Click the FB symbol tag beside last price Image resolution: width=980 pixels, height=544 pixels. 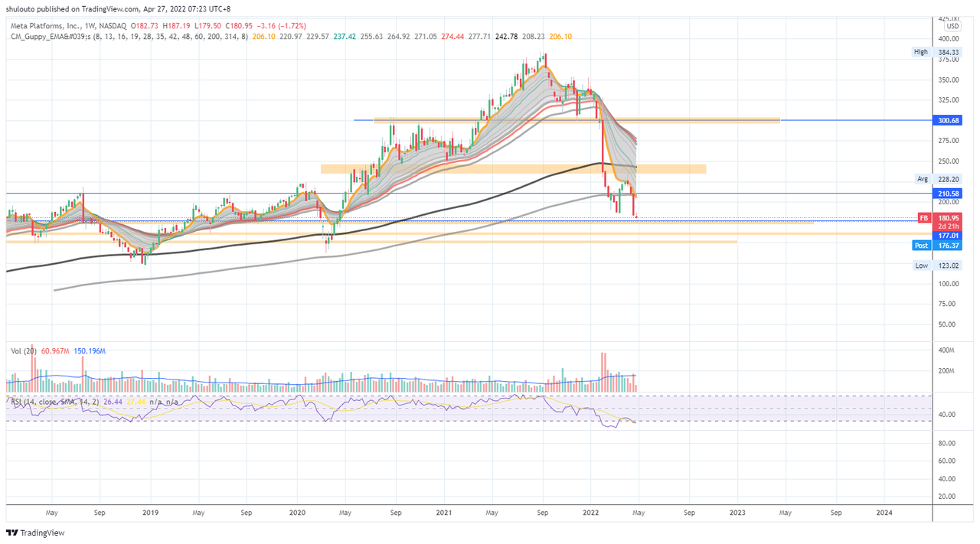point(924,218)
